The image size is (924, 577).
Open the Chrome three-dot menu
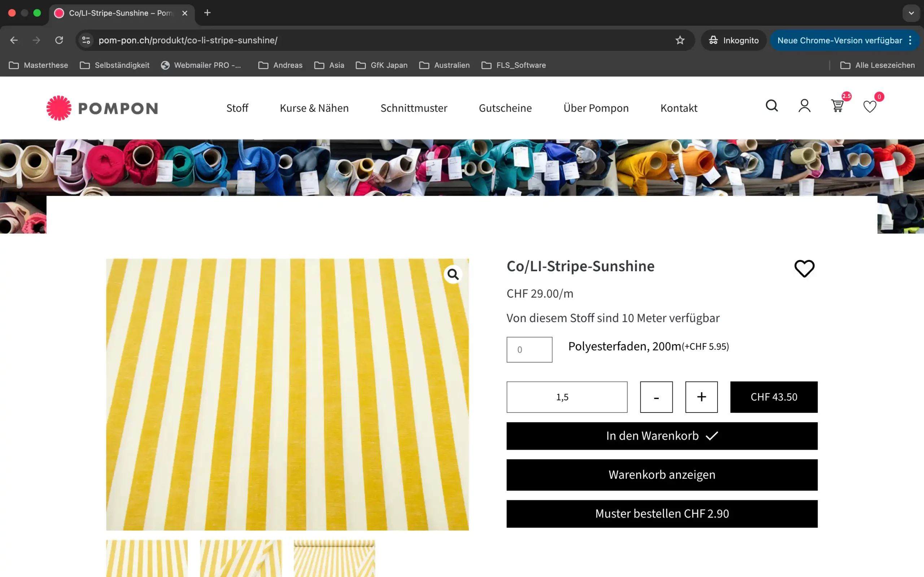pos(910,40)
